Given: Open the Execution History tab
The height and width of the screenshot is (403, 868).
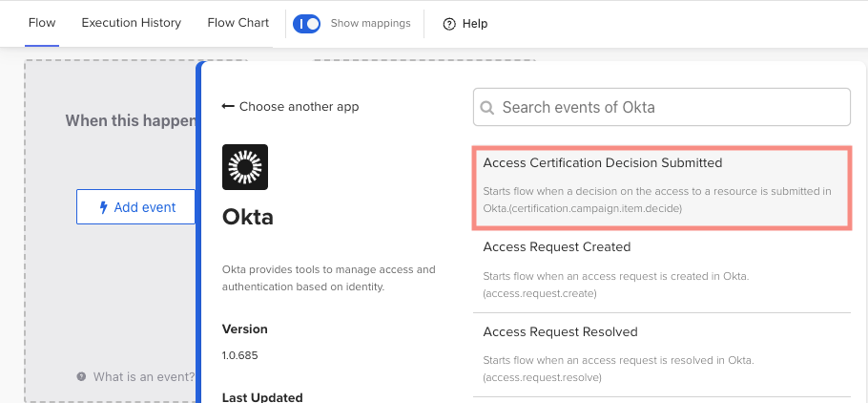Looking at the screenshot, I should pyautogui.click(x=131, y=23).
